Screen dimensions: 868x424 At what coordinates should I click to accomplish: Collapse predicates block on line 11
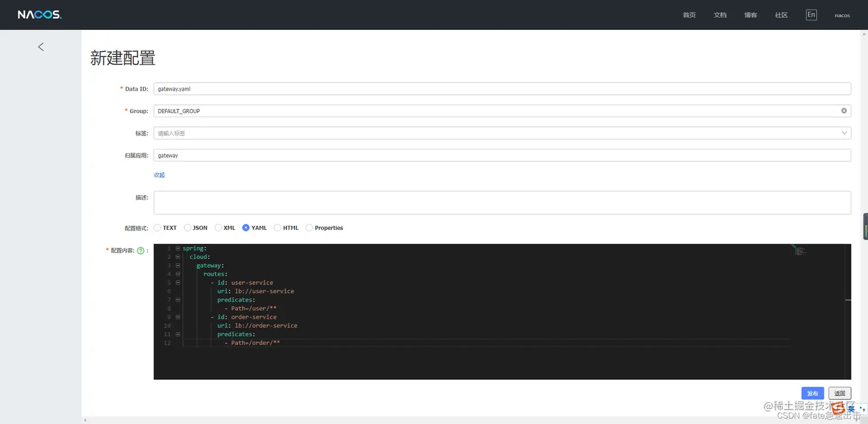click(178, 334)
